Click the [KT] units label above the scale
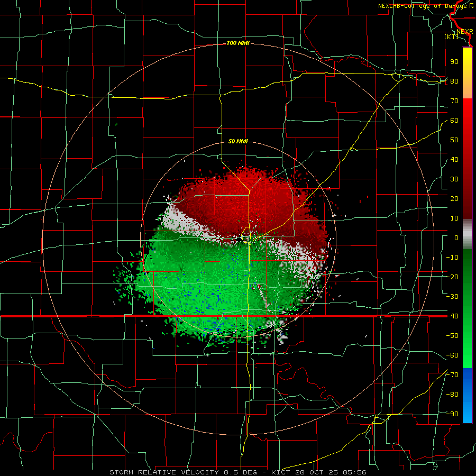 point(452,36)
